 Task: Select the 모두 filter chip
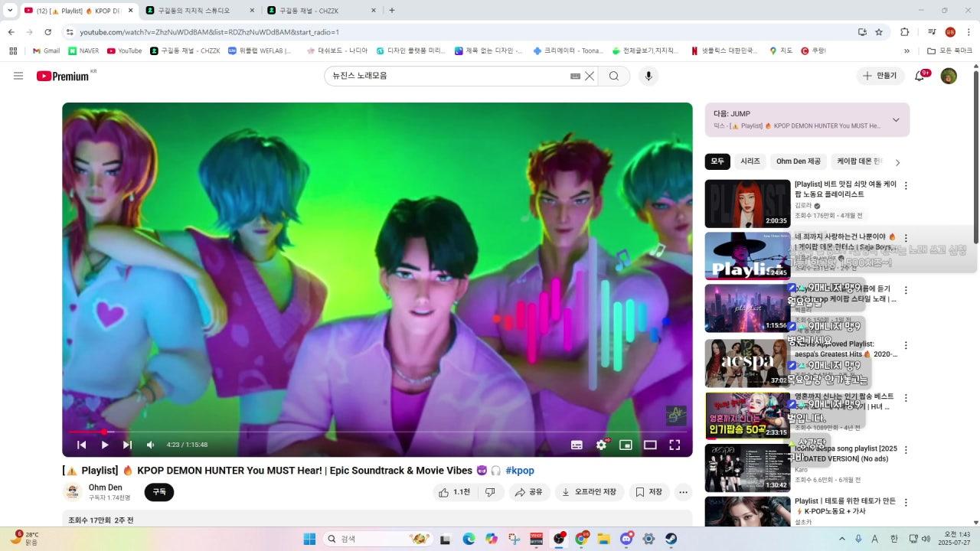pos(717,161)
